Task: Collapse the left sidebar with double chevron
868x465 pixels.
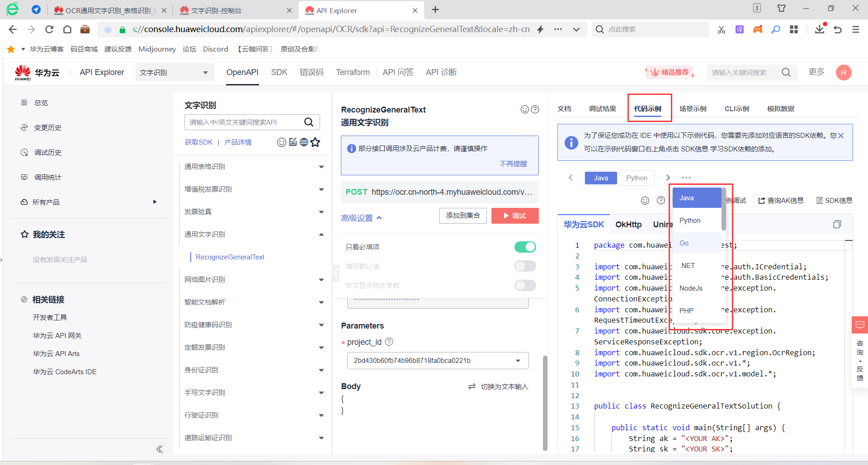Action: pos(160,449)
